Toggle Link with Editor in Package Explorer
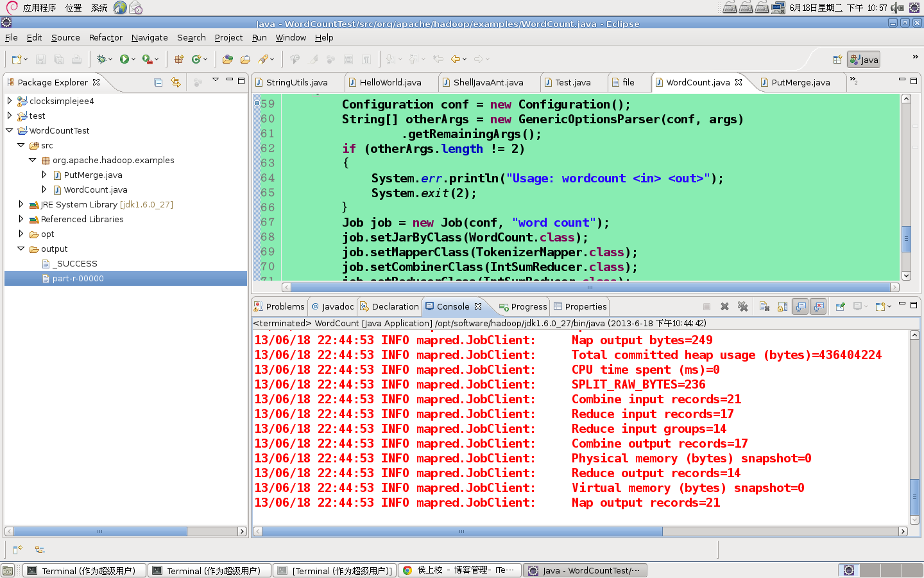This screenshot has width=924, height=578. click(x=176, y=82)
